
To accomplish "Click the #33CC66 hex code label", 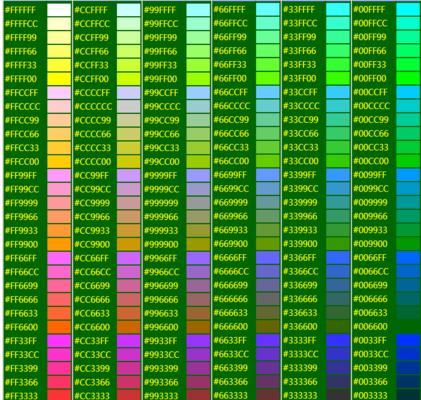I will click(301, 134).
